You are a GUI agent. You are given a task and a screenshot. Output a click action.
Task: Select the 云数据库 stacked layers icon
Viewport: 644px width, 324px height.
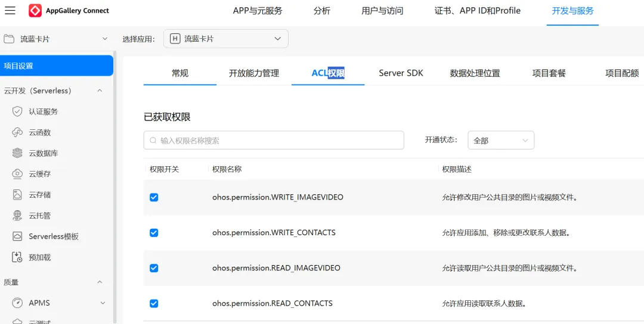[17, 154]
